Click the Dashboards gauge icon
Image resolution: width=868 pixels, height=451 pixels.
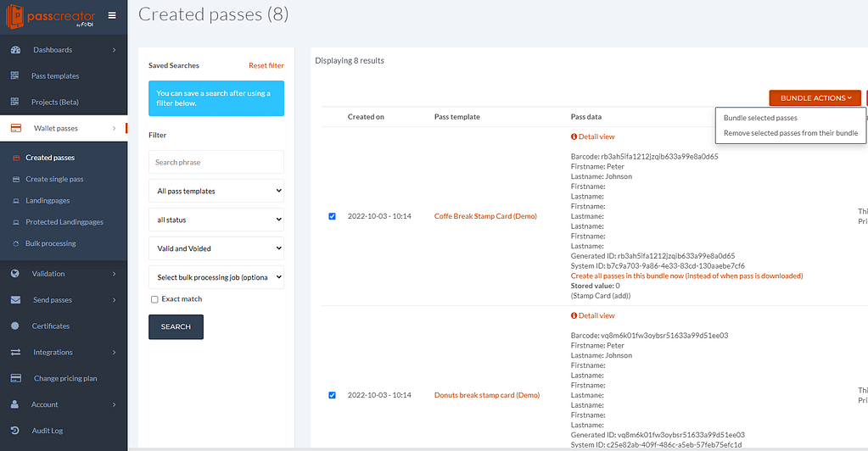point(15,50)
